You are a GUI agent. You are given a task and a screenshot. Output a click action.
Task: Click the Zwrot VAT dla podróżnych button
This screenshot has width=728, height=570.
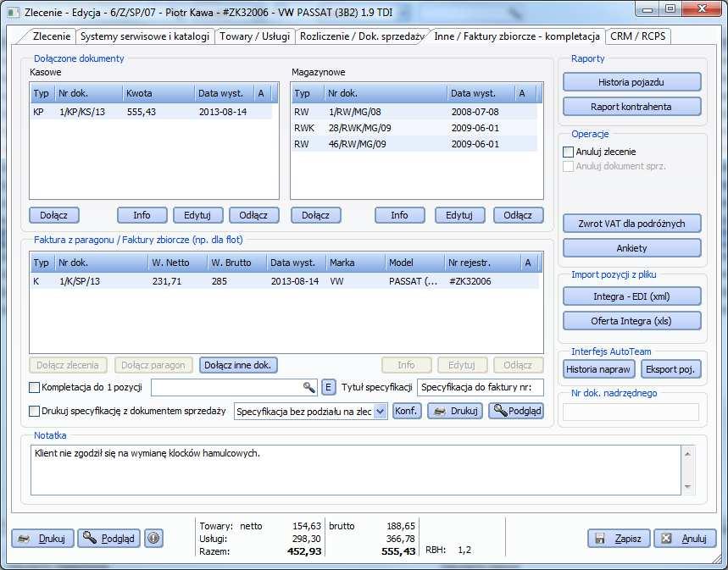pyautogui.click(x=631, y=224)
